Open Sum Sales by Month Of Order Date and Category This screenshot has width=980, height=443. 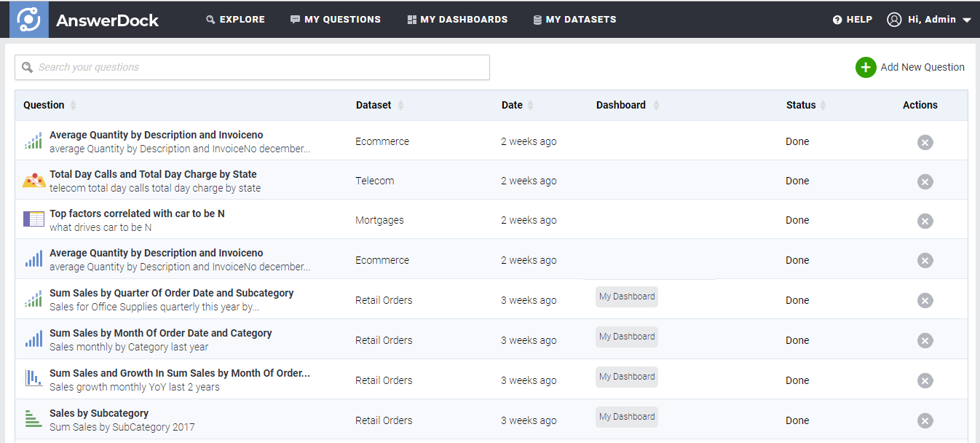[161, 333]
